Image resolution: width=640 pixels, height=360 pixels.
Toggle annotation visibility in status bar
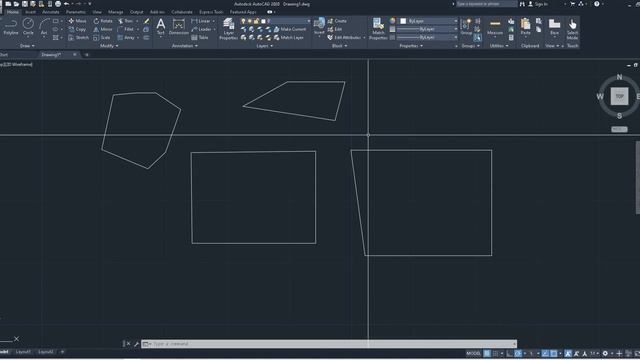click(568, 353)
